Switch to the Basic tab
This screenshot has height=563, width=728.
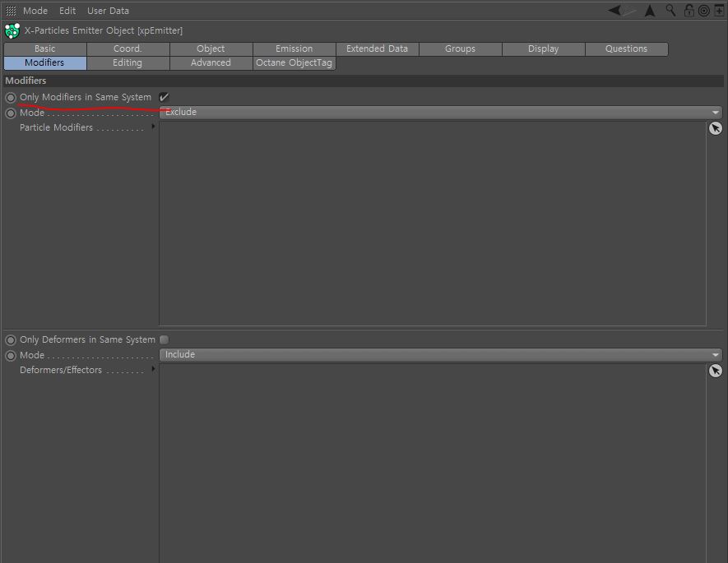pos(45,48)
